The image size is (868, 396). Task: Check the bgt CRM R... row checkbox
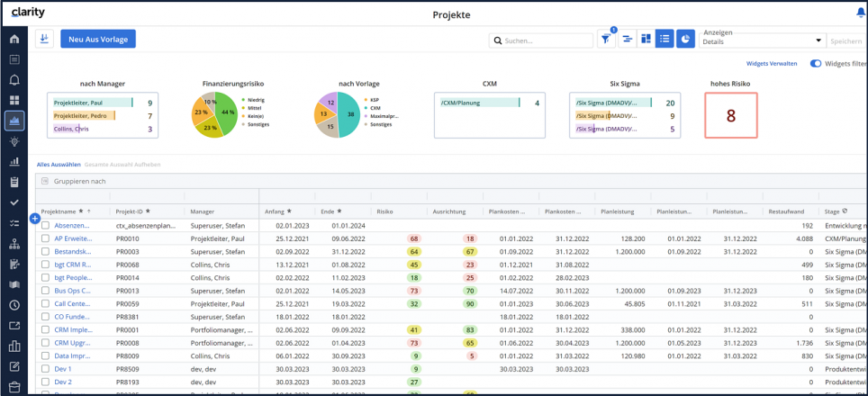tap(45, 265)
